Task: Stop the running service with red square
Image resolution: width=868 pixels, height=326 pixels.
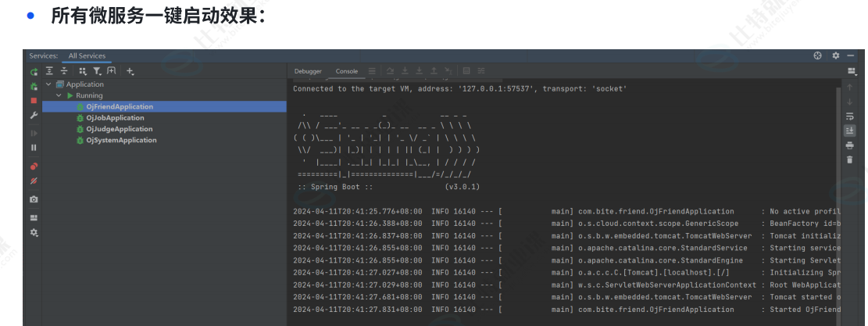Action: tap(34, 101)
